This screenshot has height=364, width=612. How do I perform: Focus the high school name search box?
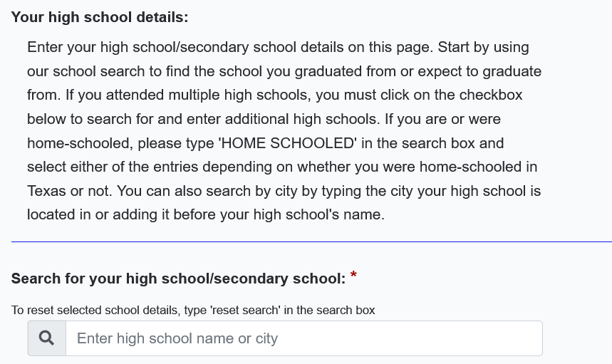click(x=304, y=338)
